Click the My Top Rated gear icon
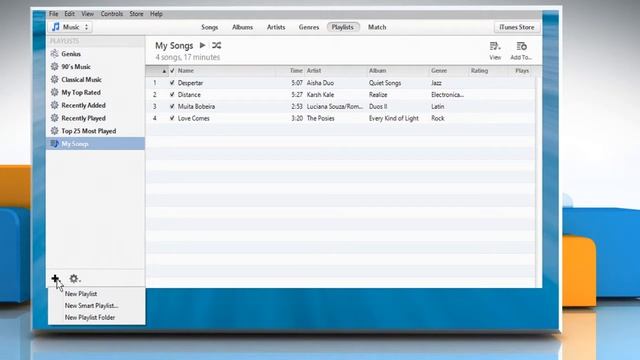 point(54,92)
